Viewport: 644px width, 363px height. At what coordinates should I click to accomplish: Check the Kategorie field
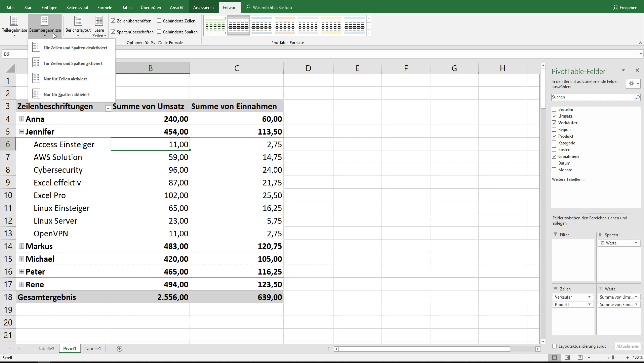(554, 143)
